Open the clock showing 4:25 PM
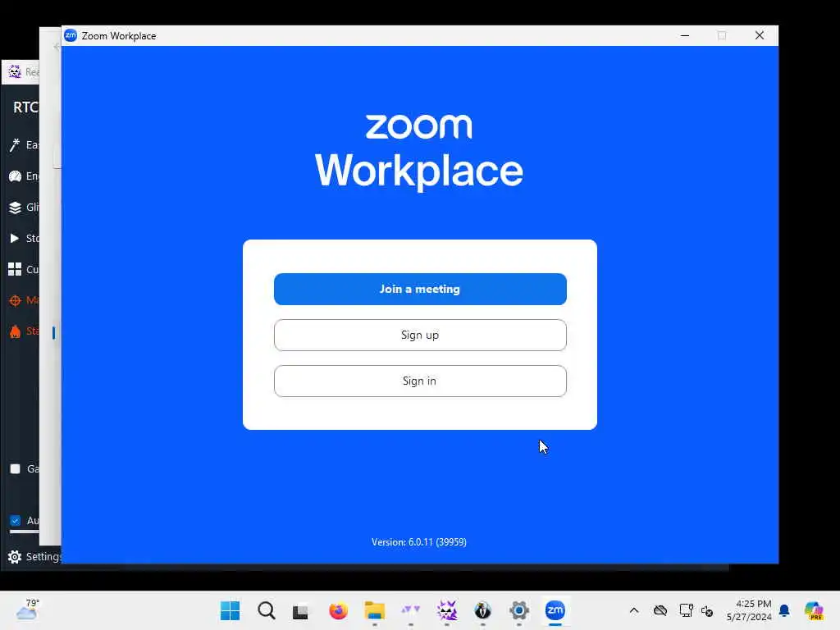840x630 pixels. tap(749, 610)
